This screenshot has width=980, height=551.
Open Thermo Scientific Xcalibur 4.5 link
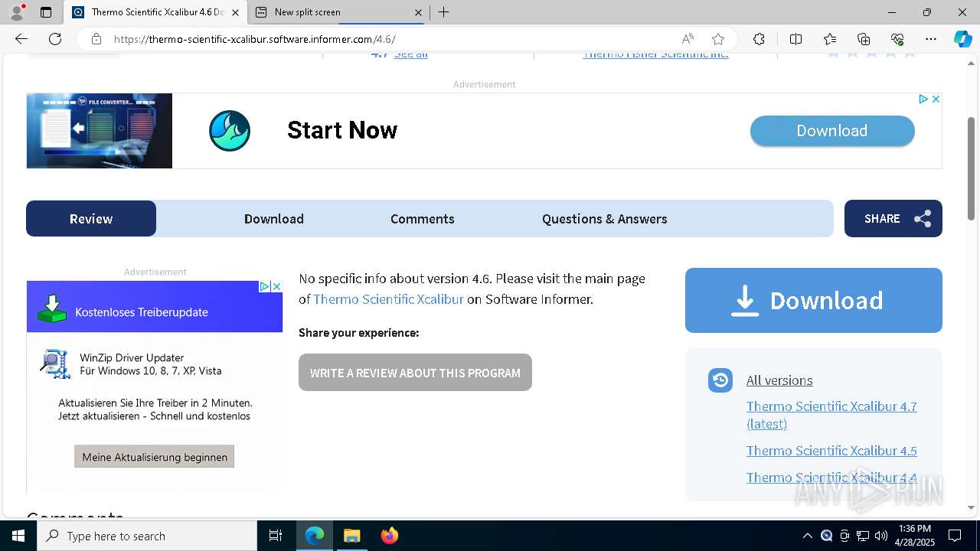pos(831,451)
